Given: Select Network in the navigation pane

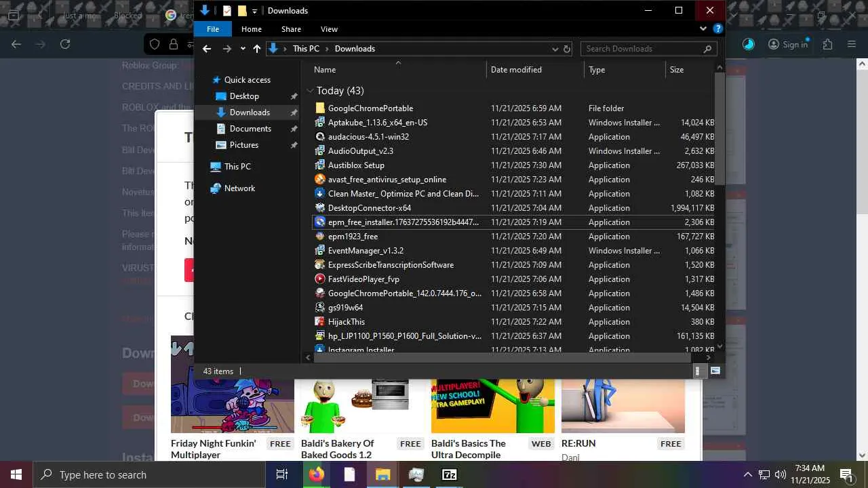Looking at the screenshot, I should tap(239, 188).
